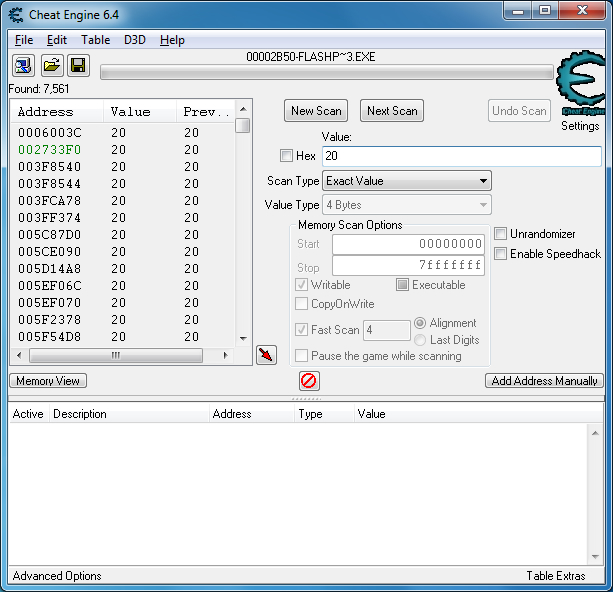Click the Active column header
The height and width of the screenshot is (592, 613).
pos(28,414)
